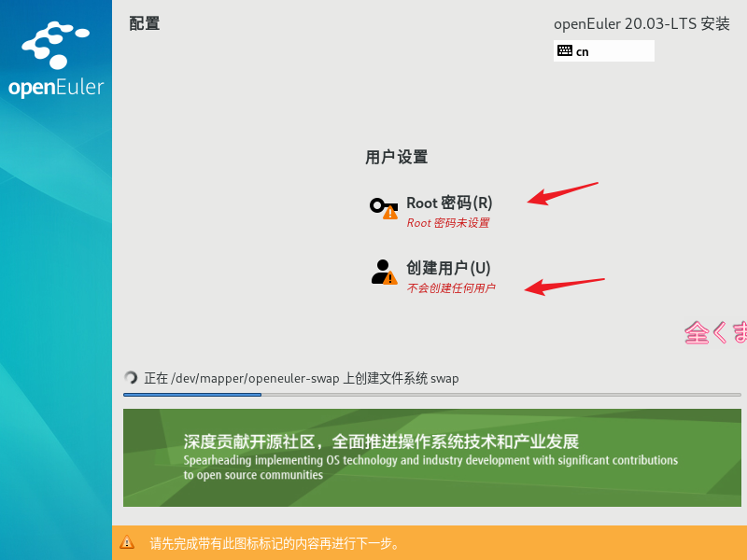Click the green openEuler promotional banner
Screen dimensions: 747x560
coord(431,457)
